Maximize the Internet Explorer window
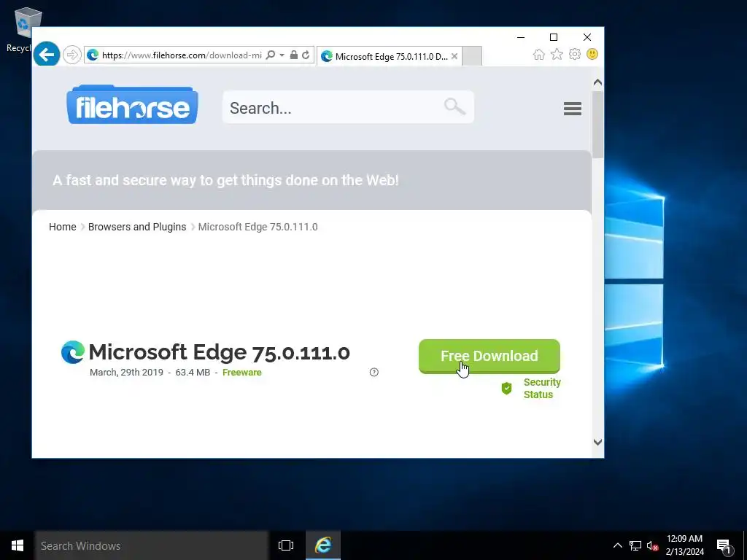 (554, 37)
